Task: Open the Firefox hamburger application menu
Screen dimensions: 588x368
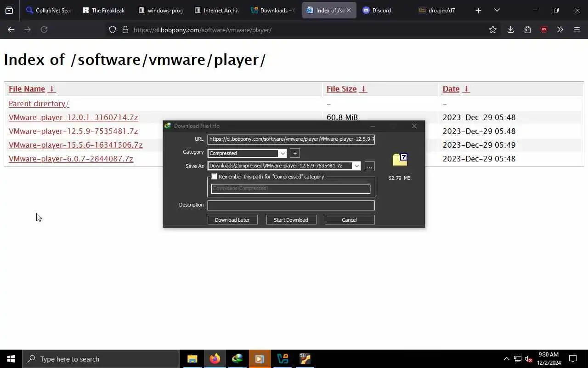Action: tap(577, 29)
